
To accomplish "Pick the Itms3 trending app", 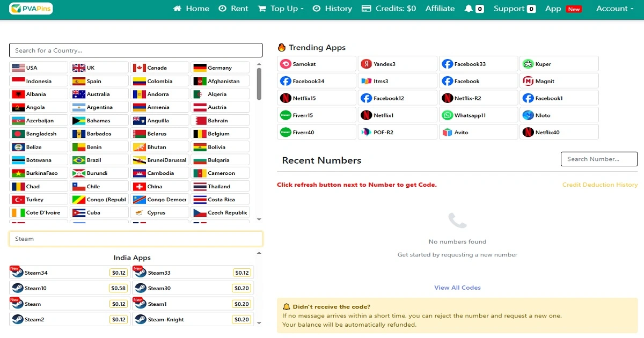I will tap(397, 81).
